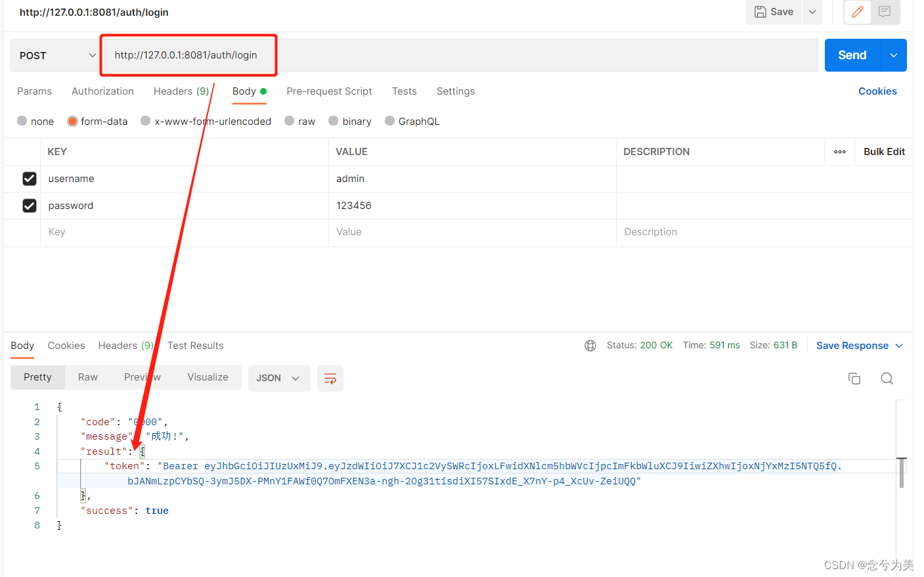Click the request title http://127.0.0.1:8081/auth/login
Image resolution: width=924 pixels, height=577 pixels.
click(94, 12)
